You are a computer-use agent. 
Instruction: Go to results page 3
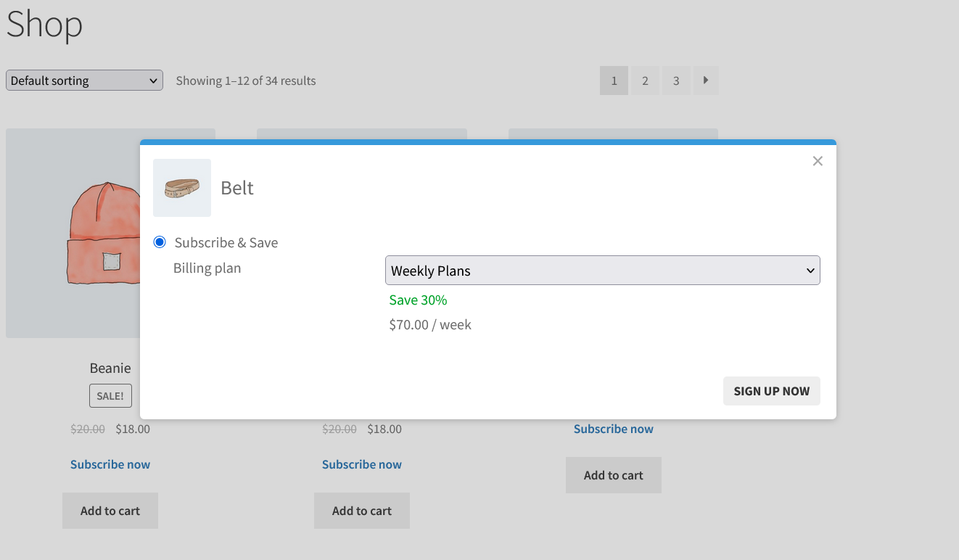coord(676,81)
